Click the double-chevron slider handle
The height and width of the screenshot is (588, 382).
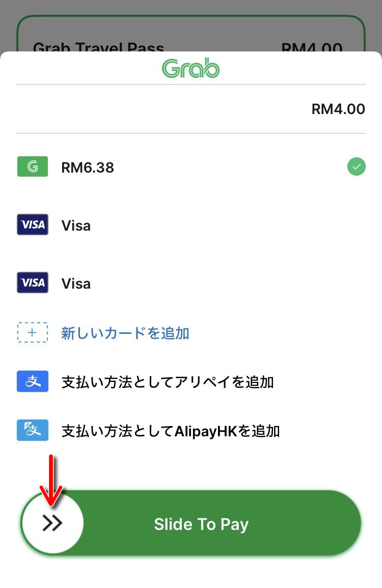click(52, 523)
